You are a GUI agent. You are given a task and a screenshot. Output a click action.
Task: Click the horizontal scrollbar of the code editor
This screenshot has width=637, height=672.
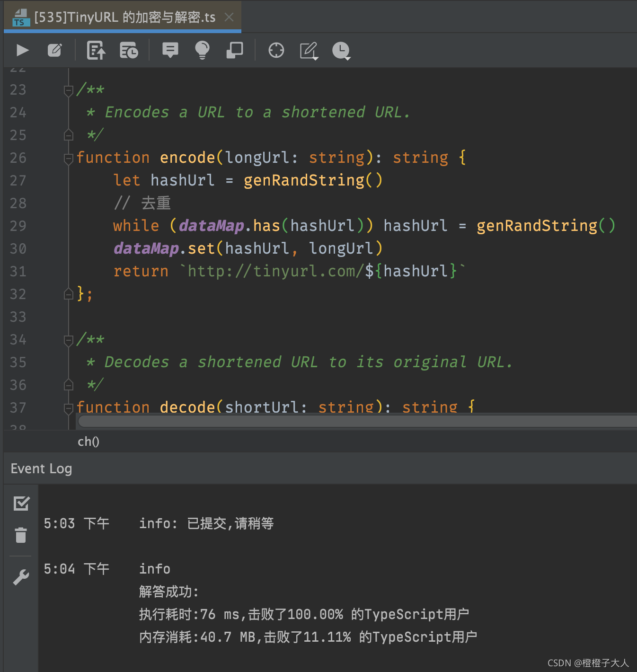(x=357, y=421)
